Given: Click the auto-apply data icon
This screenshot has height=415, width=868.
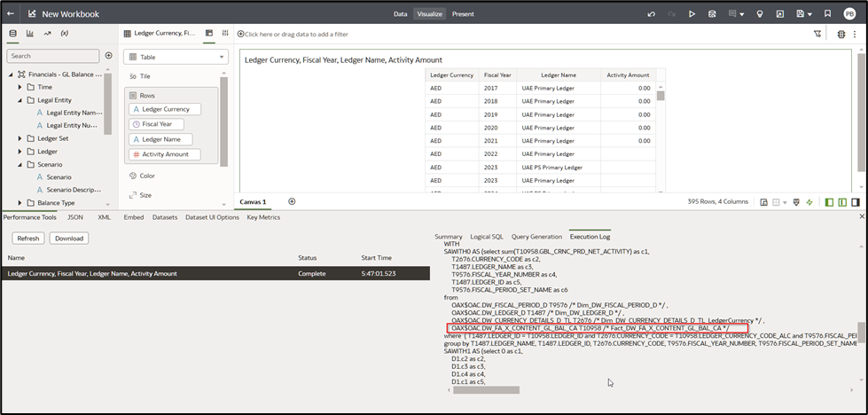Looking at the screenshot, I should pyautogui.click(x=841, y=34).
